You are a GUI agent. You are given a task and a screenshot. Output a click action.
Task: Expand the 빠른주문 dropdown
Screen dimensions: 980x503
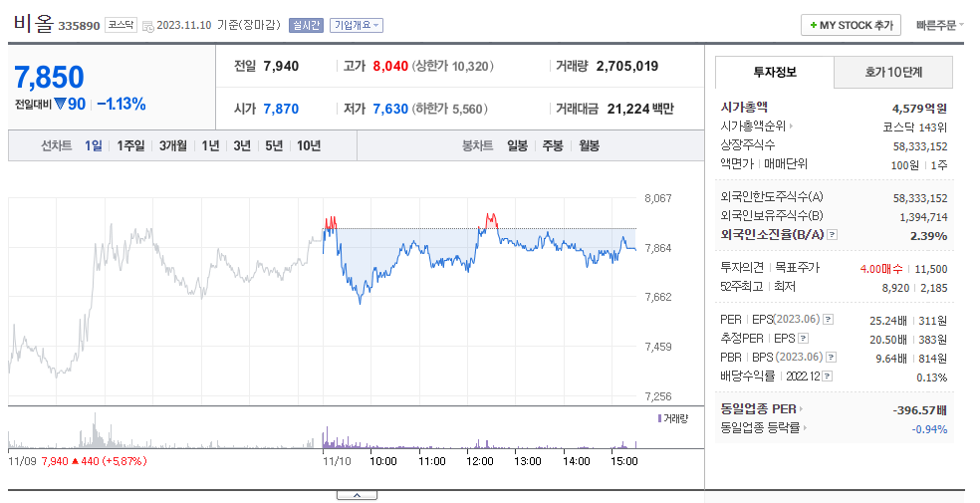coord(940,26)
